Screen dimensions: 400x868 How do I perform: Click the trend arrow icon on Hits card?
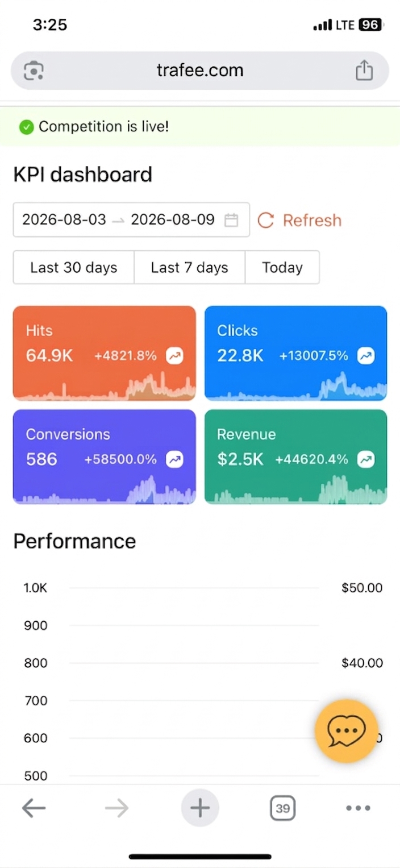[175, 356]
